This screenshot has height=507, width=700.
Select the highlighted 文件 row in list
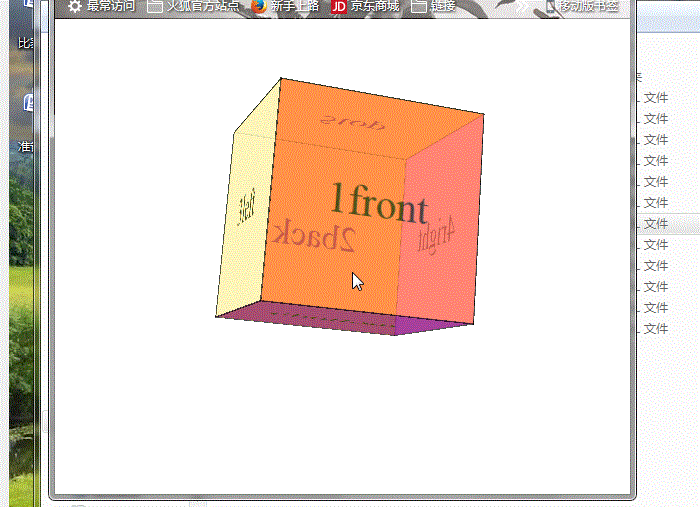coord(655,224)
